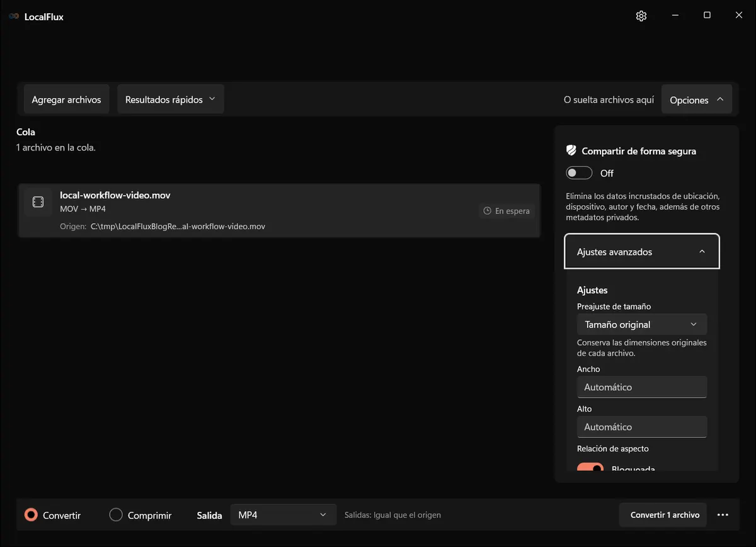Click the 1 archivo en la cola text
756x547 pixels.
pos(56,147)
